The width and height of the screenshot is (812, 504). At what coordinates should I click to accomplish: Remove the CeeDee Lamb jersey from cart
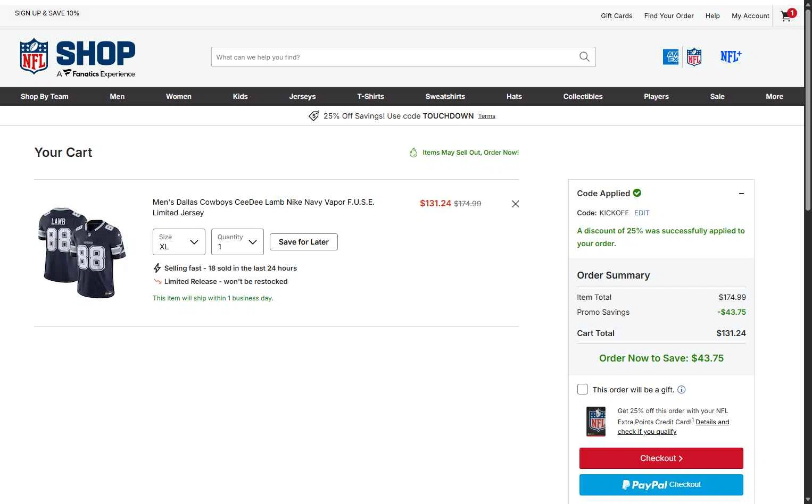pos(515,204)
